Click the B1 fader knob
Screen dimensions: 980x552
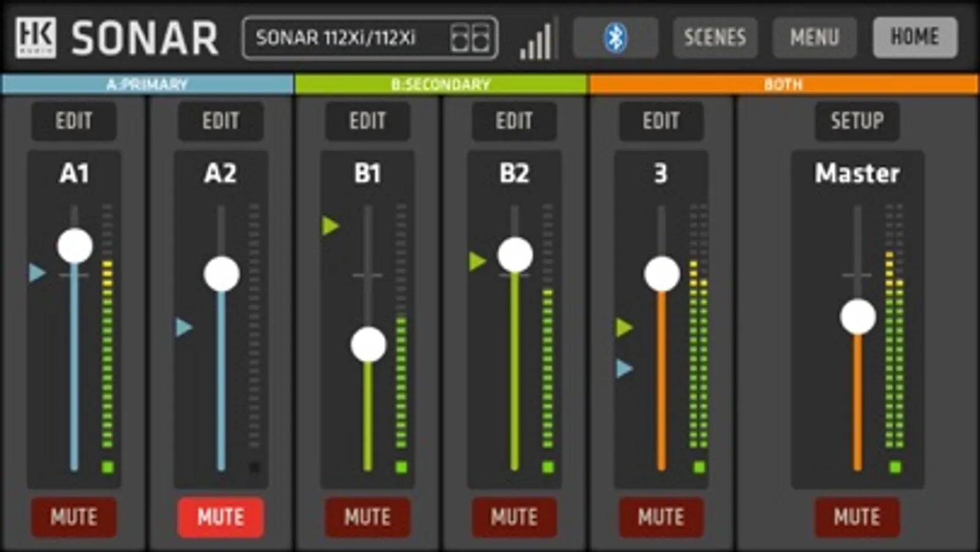(x=368, y=345)
